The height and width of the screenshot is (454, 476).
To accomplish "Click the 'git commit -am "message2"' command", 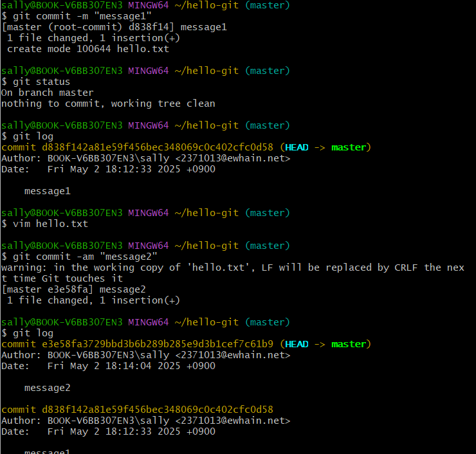I will (79, 257).
